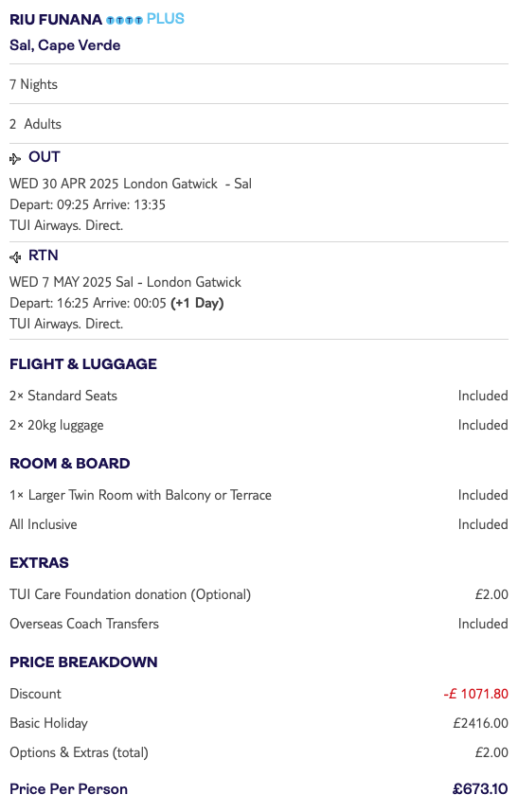Click the Overseas Coach Transfers row
Viewport: 518px width, 812px height.
coord(259,624)
